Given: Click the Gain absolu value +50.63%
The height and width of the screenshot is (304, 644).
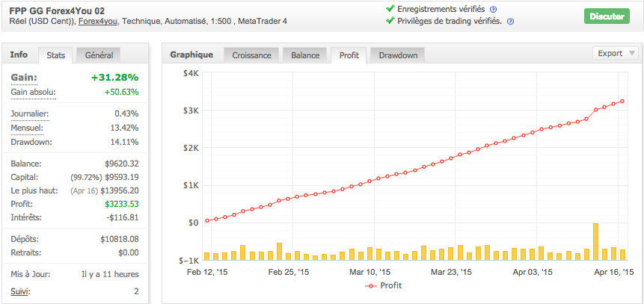Looking at the screenshot, I should click(x=122, y=92).
